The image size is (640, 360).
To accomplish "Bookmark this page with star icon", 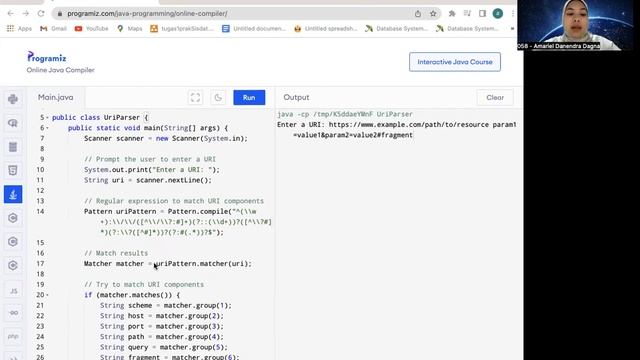I will (433, 13).
